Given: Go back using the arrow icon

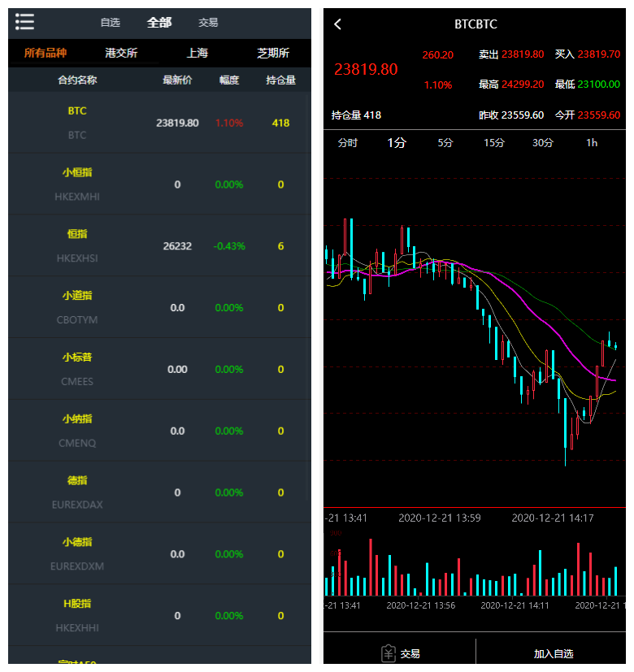Looking at the screenshot, I should tap(338, 24).
